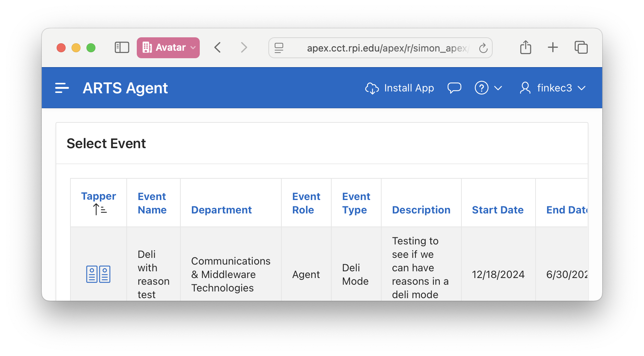644x356 pixels.
Task: Maximize the window with green button
Action: [91, 48]
